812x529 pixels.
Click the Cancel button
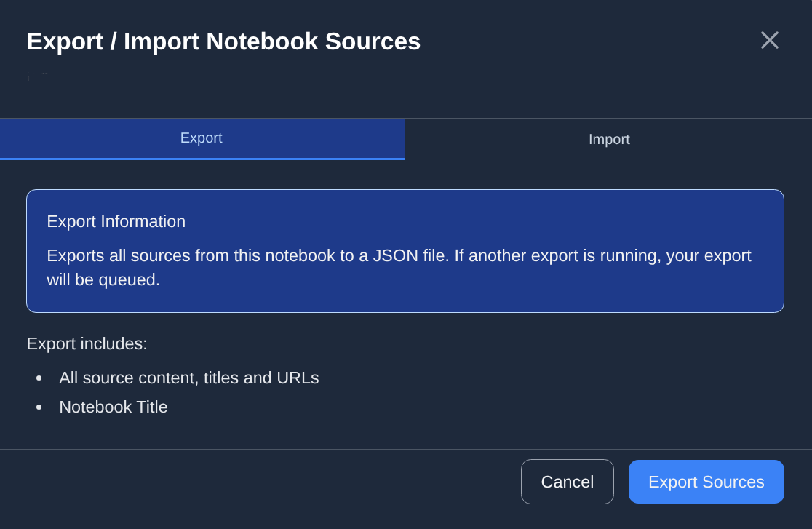[567, 481]
